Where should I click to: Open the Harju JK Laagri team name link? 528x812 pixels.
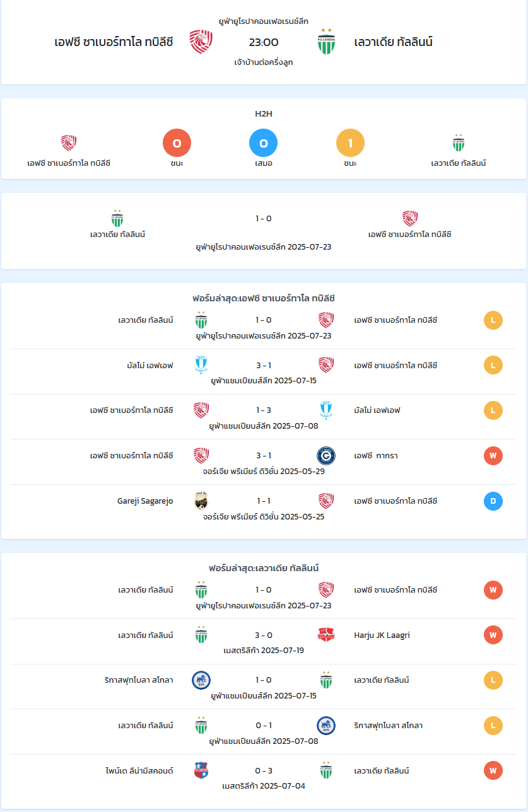[382, 635]
